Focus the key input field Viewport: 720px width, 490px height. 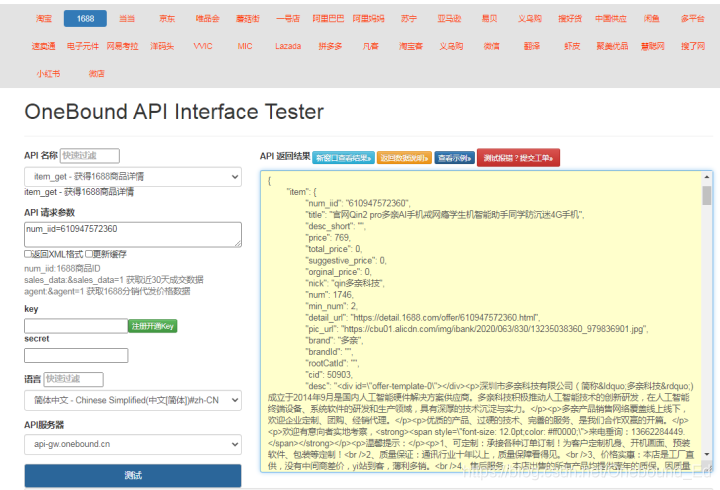[x=76, y=326]
